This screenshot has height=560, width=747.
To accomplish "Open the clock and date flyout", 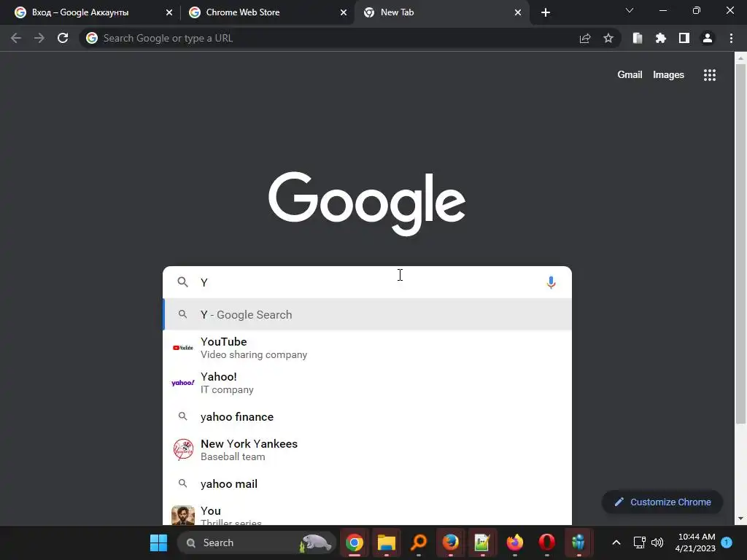I will point(695,542).
